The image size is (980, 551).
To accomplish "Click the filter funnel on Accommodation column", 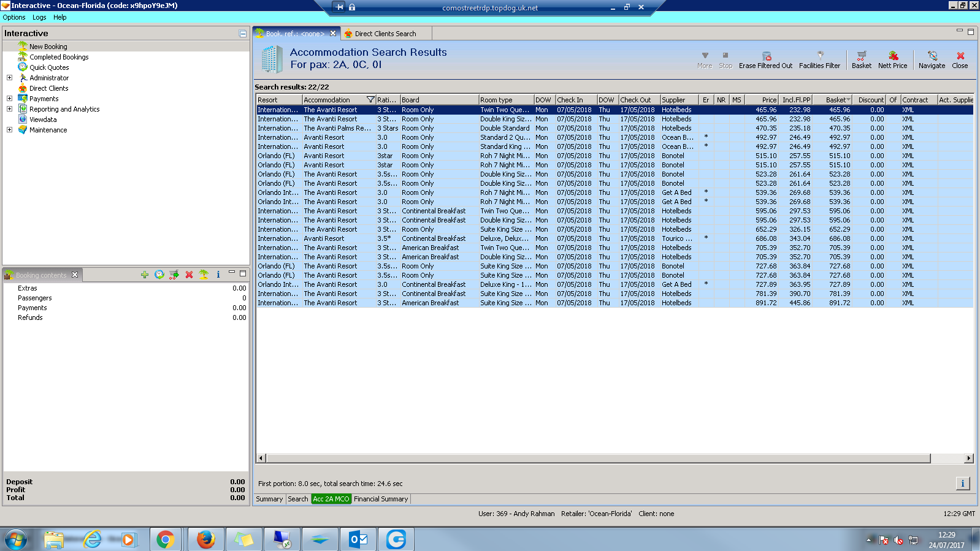I will 370,100.
